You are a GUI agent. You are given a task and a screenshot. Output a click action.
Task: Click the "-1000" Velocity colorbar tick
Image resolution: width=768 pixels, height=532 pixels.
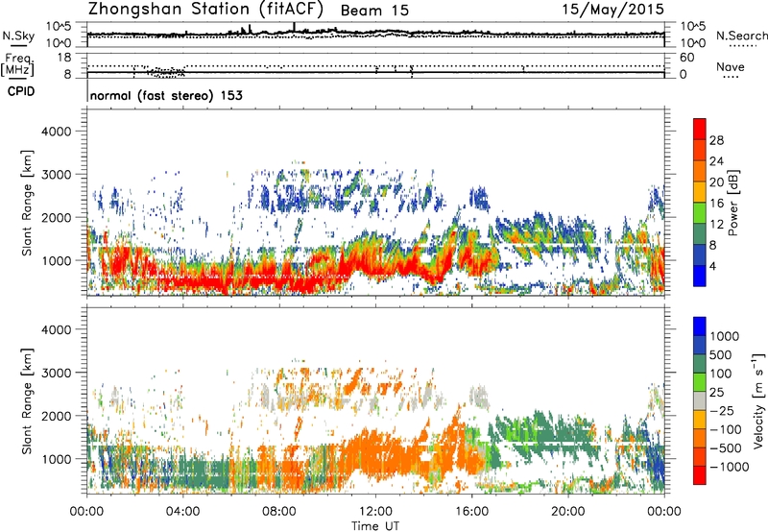click(x=729, y=467)
